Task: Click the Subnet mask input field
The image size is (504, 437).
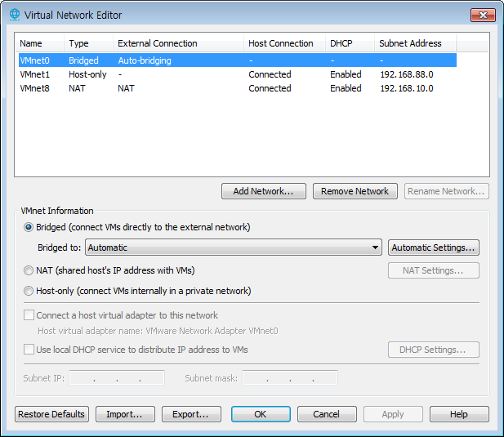Action: pyautogui.click(x=290, y=377)
